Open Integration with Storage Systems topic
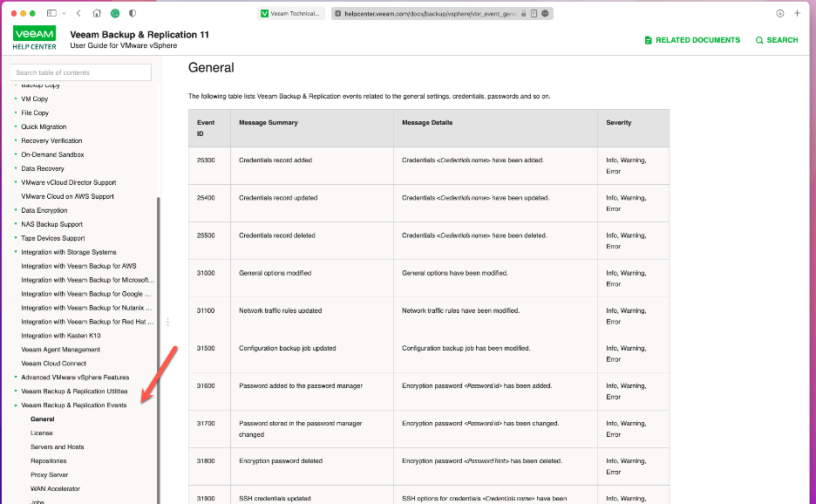 point(69,252)
